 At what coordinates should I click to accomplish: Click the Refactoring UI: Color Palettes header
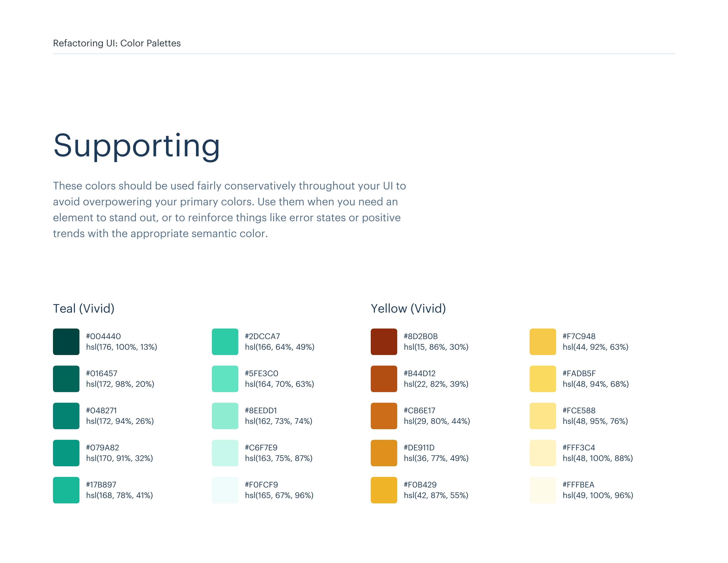(117, 43)
